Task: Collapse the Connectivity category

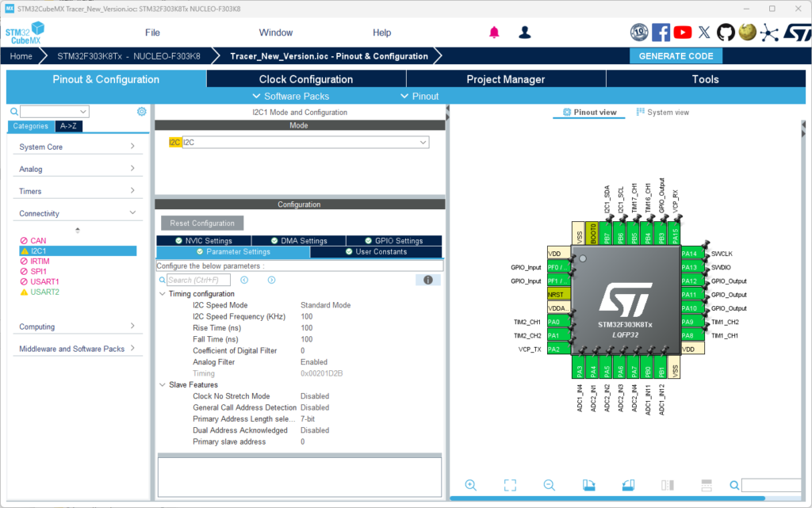Action: pos(77,213)
